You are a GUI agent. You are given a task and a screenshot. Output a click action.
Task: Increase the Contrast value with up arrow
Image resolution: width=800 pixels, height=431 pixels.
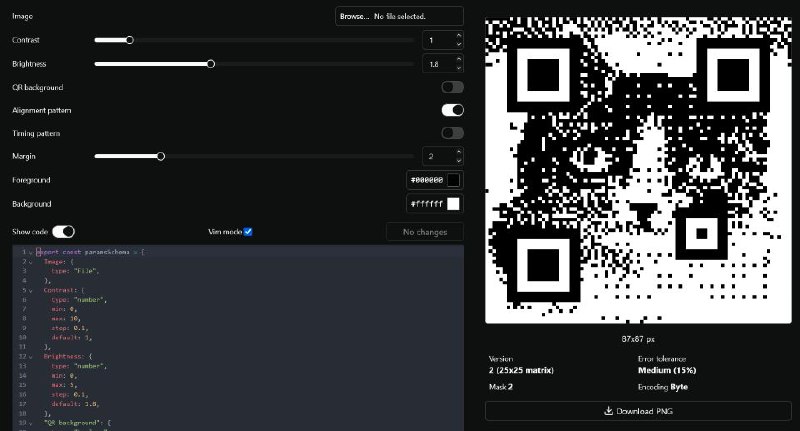[x=458, y=36]
